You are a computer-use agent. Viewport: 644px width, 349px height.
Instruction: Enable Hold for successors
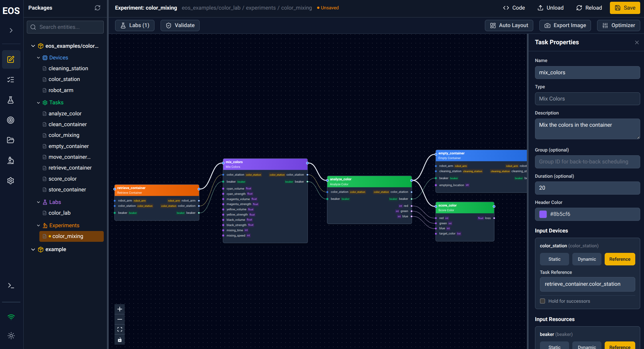click(543, 301)
